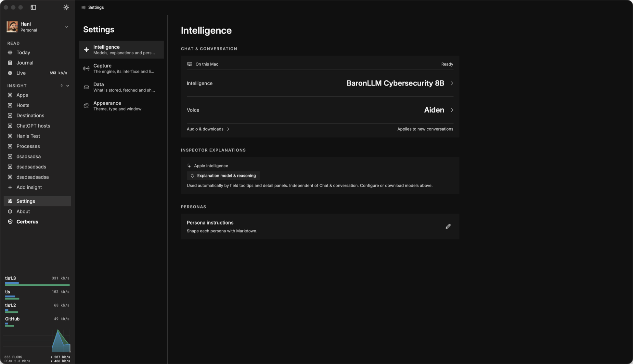Click the 655 FLOWS status text
The image size is (633, 364).
click(13, 357)
